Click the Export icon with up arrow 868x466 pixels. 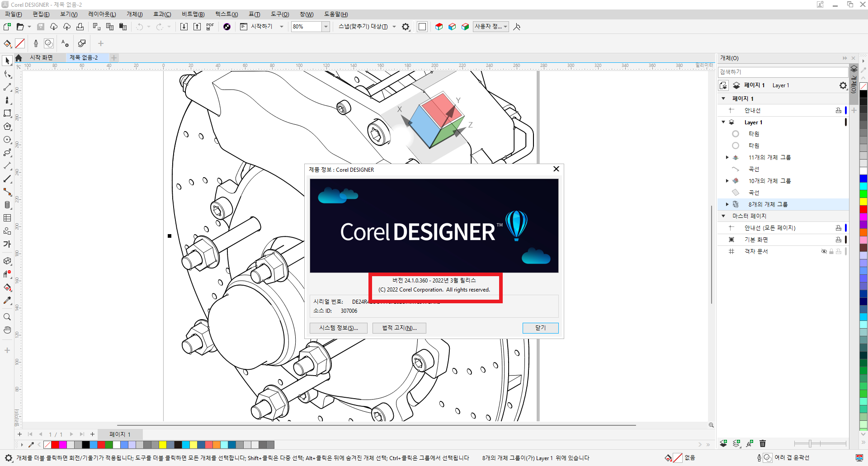pos(197,27)
